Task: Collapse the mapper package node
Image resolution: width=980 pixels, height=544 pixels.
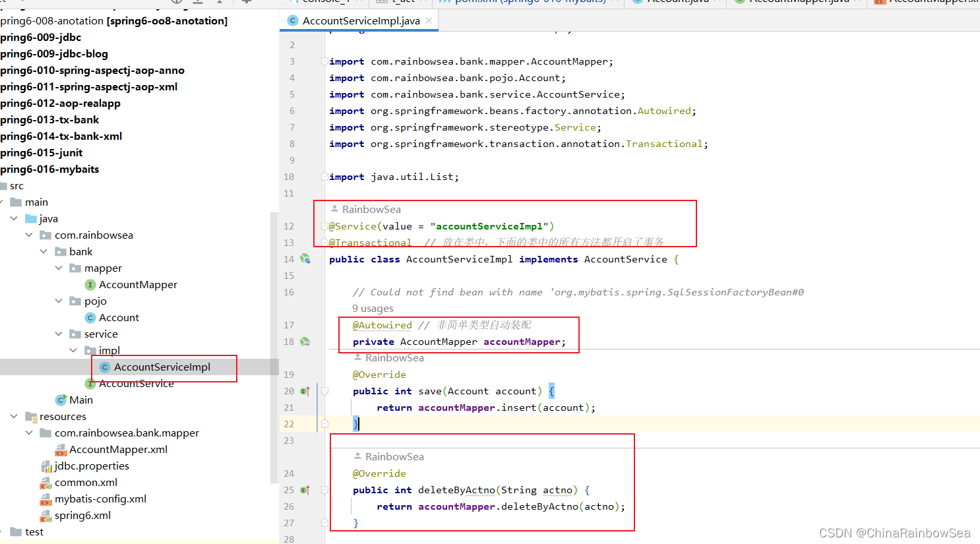Action: point(59,268)
